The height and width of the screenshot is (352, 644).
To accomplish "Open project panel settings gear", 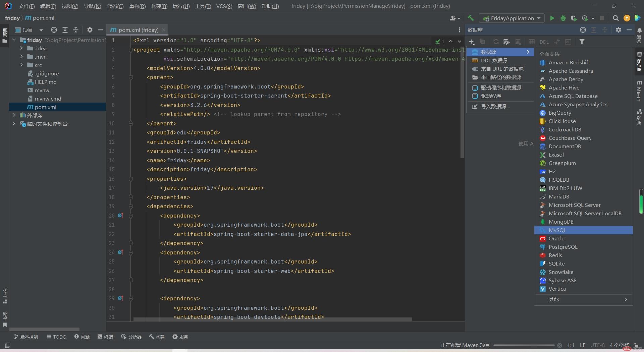I will click(x=90, y=30).
